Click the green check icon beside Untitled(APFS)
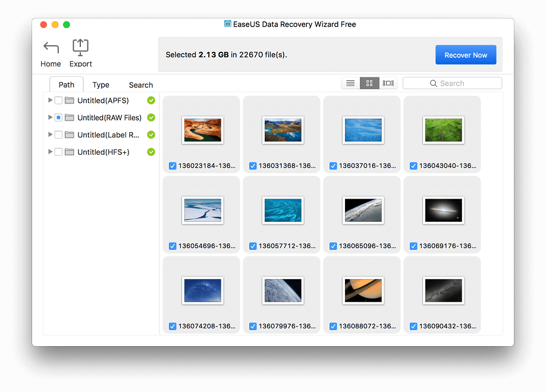Viewport: 546px width, 392px height. pos(150,100)
